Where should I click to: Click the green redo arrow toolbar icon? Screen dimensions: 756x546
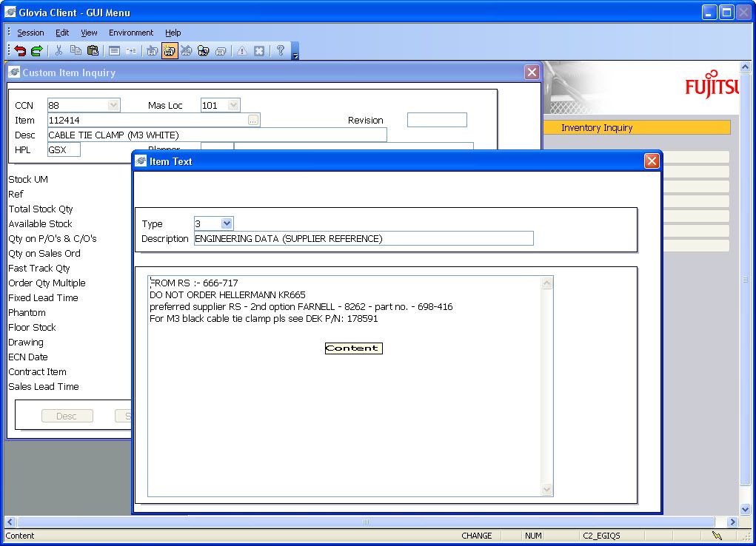(36, 51)
